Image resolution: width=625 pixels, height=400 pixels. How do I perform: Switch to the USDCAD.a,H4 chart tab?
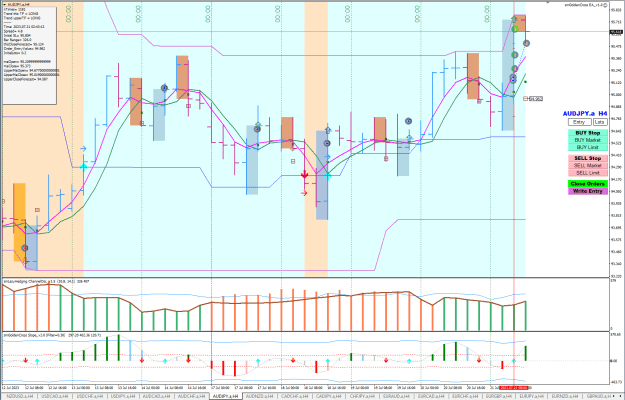[55, 396]
